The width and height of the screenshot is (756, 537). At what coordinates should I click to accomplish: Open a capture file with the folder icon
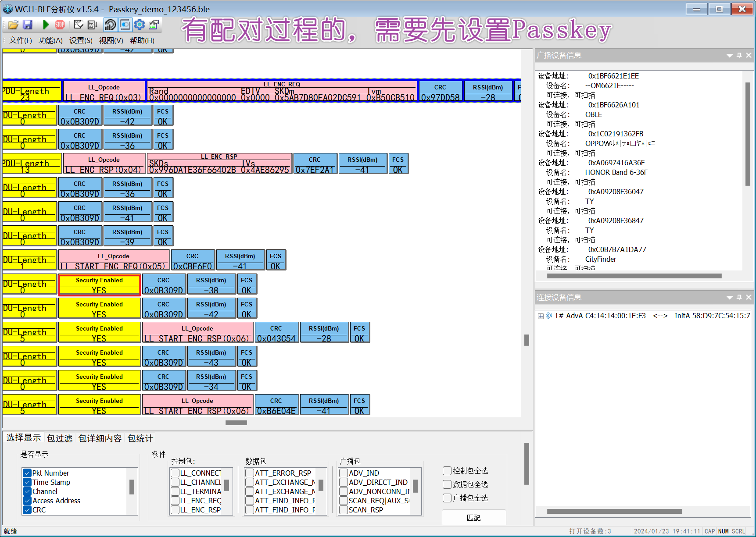(x=13, y=25)
